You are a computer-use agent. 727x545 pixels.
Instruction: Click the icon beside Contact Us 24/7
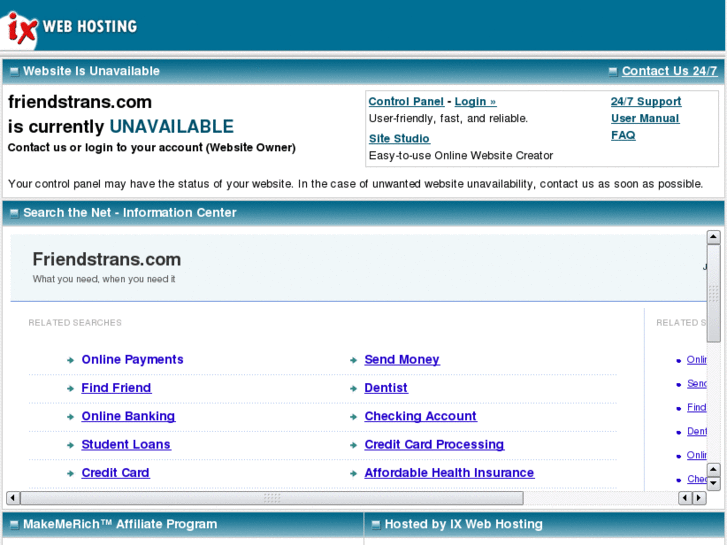coord(613,71)
